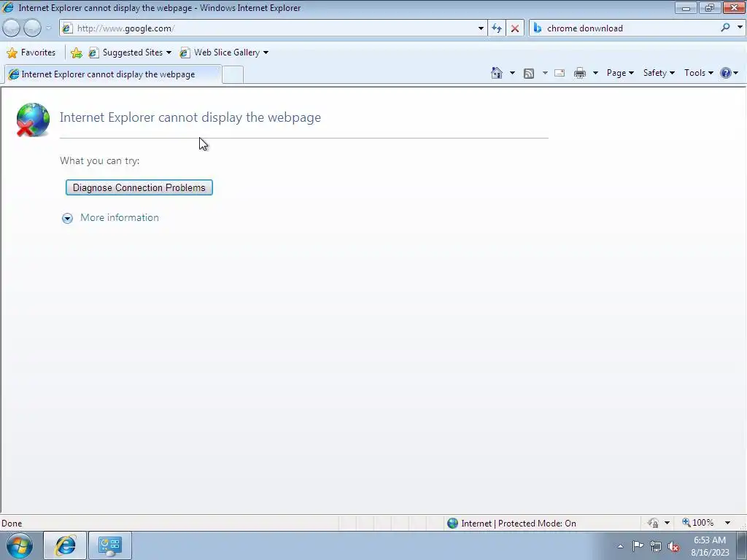Open the Print options dropdown arrow

point(595,73)
